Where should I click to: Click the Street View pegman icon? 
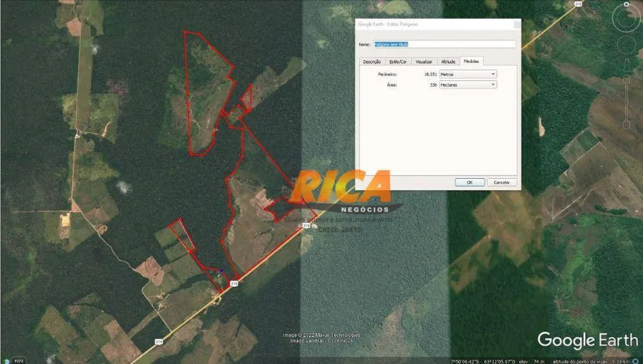(x=626, y=64)
